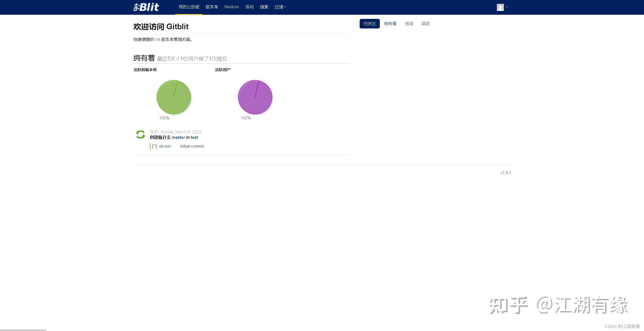Click the v1.9.1 version link

pyautogui.click(x=505, y=173)
